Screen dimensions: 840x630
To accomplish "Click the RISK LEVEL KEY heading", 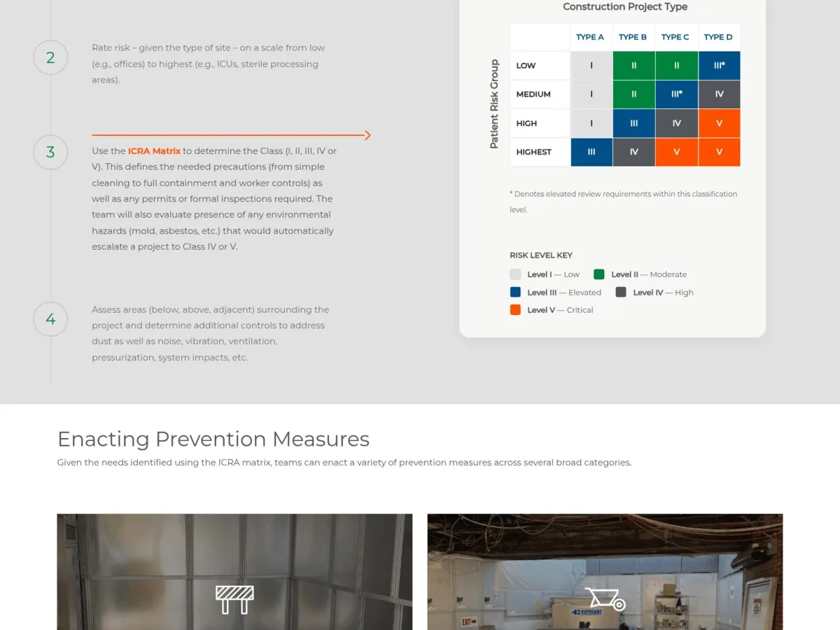I will point(541,255).
